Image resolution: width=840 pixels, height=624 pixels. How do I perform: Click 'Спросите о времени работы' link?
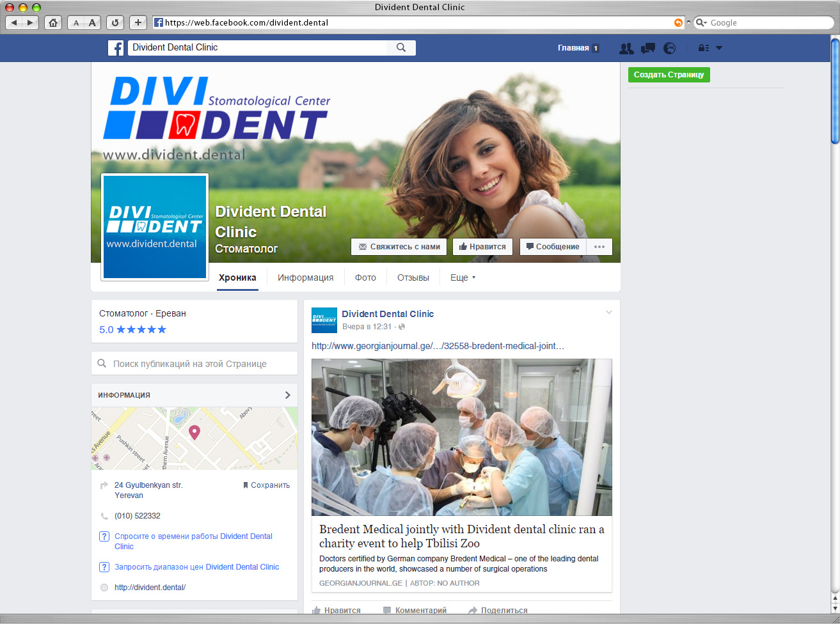click(193, 542)
